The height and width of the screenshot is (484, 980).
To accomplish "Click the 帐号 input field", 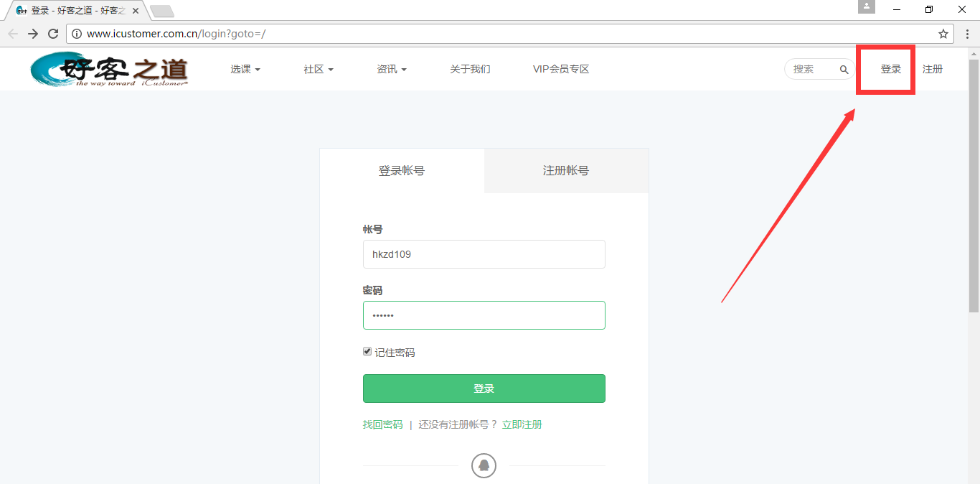I will [x=484, y=254].
